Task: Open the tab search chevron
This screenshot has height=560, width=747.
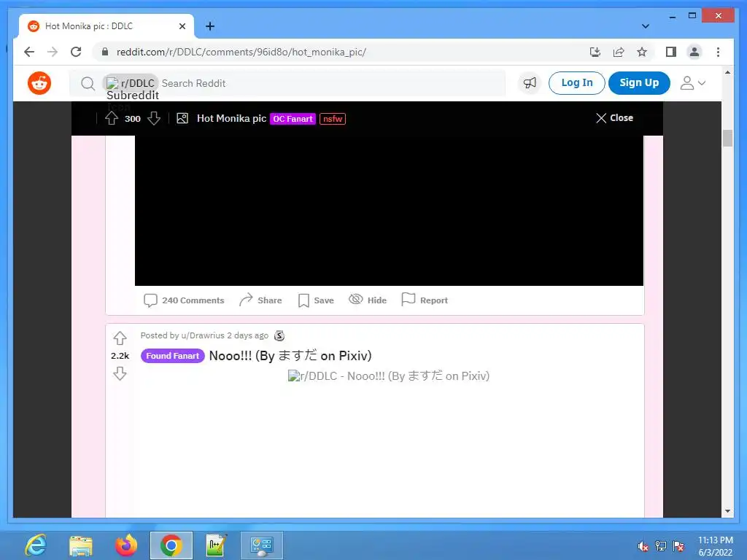Action: click(646, 26)
